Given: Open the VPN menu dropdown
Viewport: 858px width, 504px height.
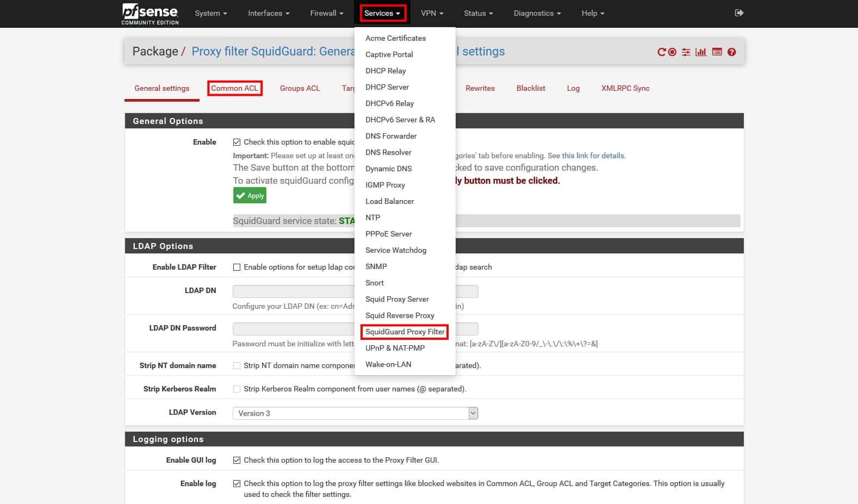Looking at the screenshot, I should [x=432, y=13].
